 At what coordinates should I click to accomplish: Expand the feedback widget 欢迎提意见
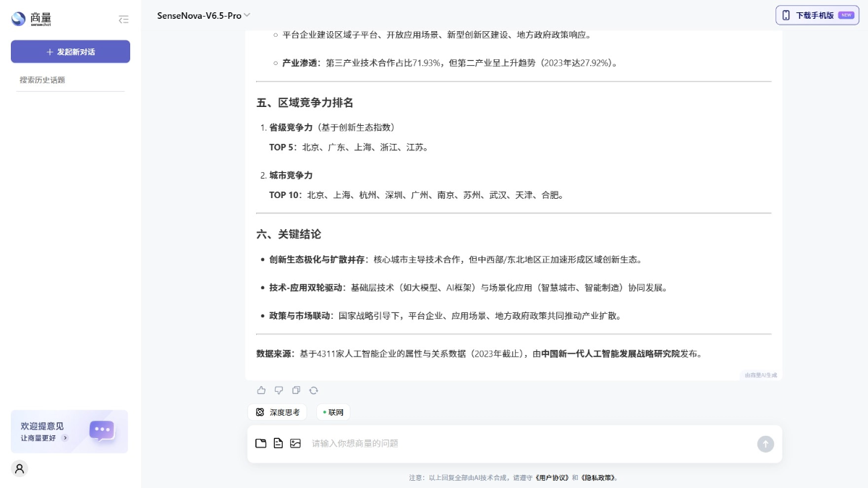[69, 432]
